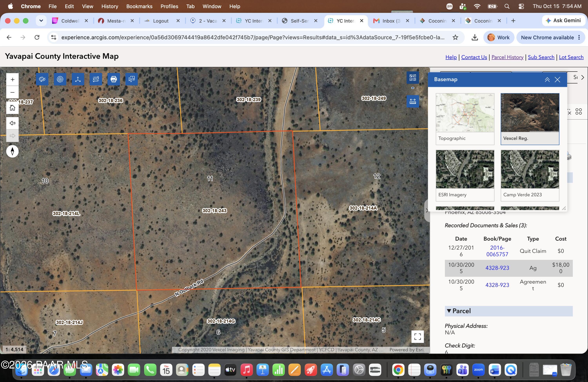This screenshot has width=588, height=382.
Task: Open the three-arrow axes tool
Action: 78,79
